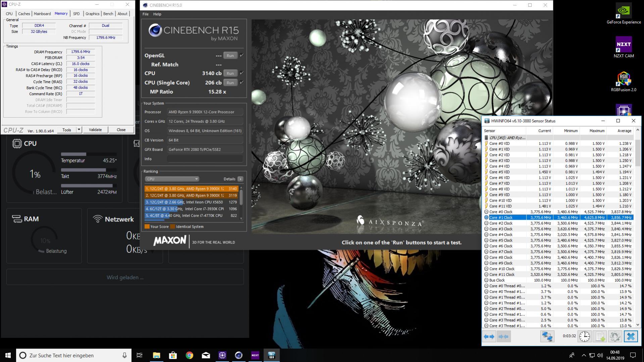Viewport: 644px width, 362px height.
Task: Select the Intel Core i7-3930K ranking entry
Action: [191, 209]
